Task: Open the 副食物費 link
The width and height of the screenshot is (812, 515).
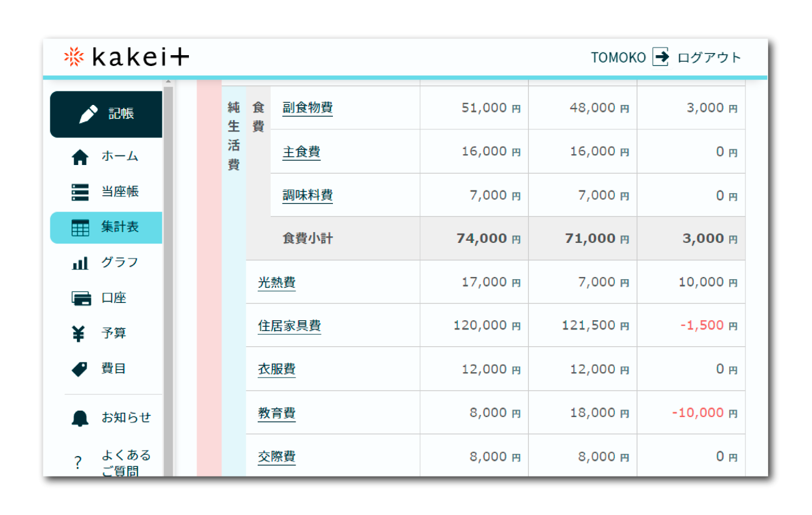Action: click(x=307, y=108)
